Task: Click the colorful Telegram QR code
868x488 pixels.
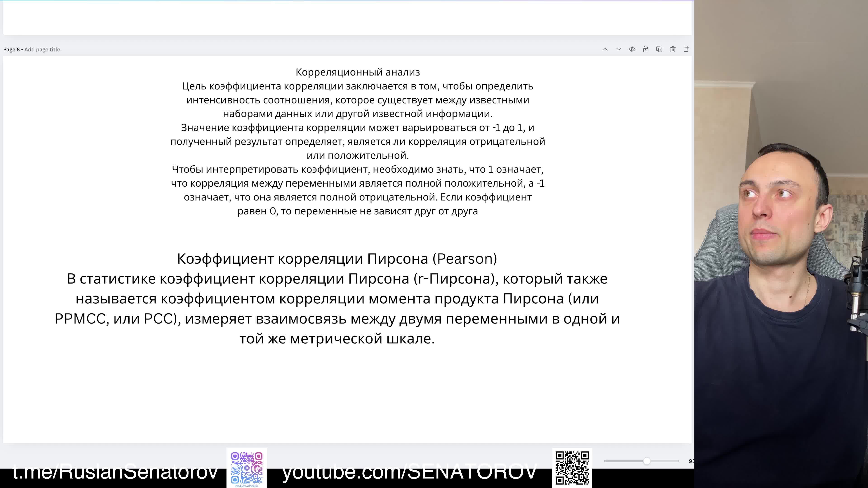Action: [247, 468]
